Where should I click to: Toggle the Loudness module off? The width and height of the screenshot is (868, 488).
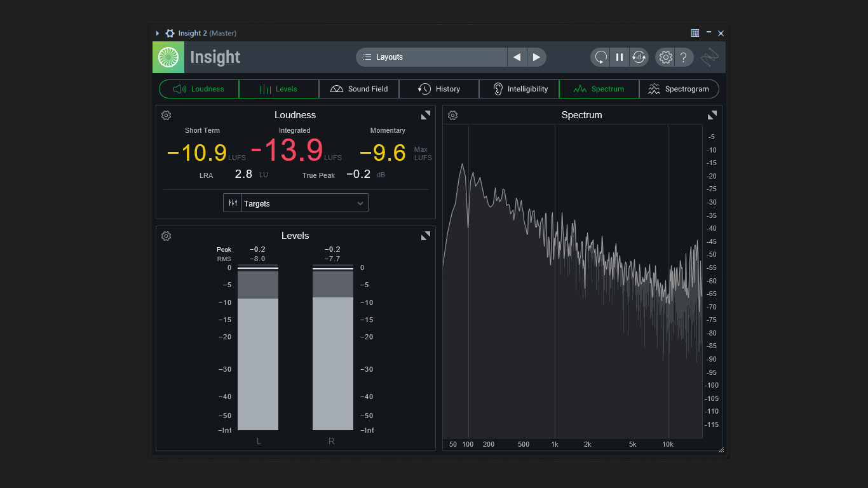199,89
